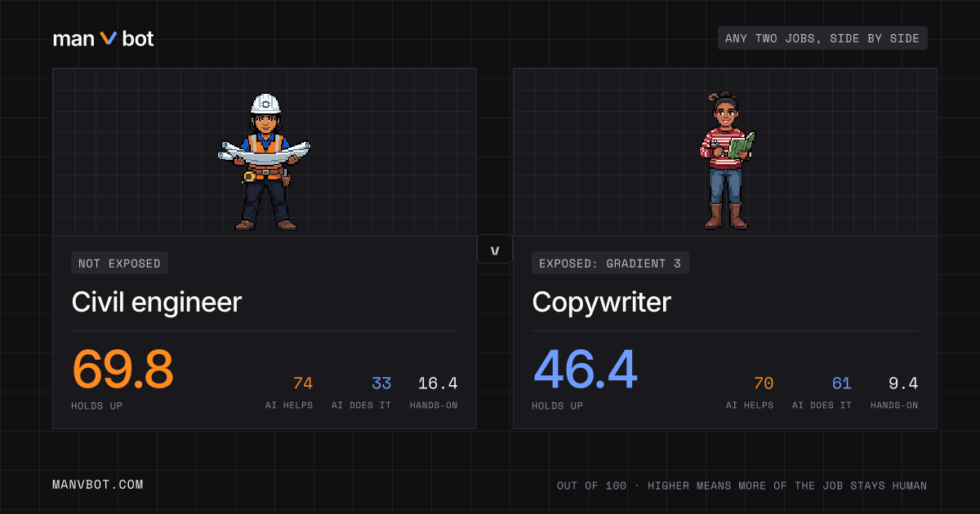980x514 pixels.
Task: Click the 'HOLDS UP' label under 46.4
Action: pos(558,405)
